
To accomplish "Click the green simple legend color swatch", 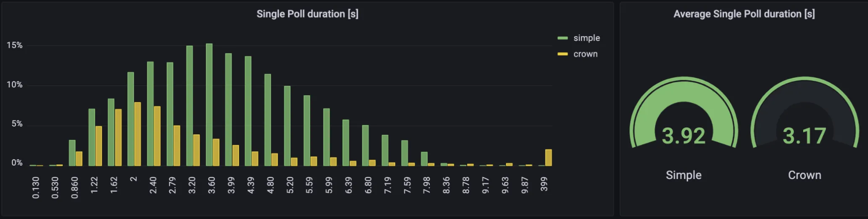I will pyautogui.click(x=562, y=38).
